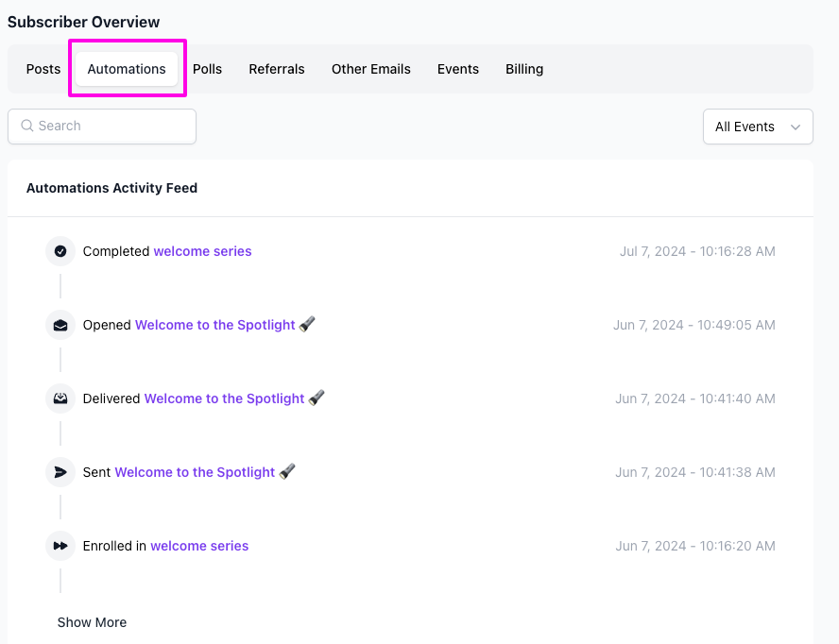Open welcome series link in Completed row

(x=202, y=251)
